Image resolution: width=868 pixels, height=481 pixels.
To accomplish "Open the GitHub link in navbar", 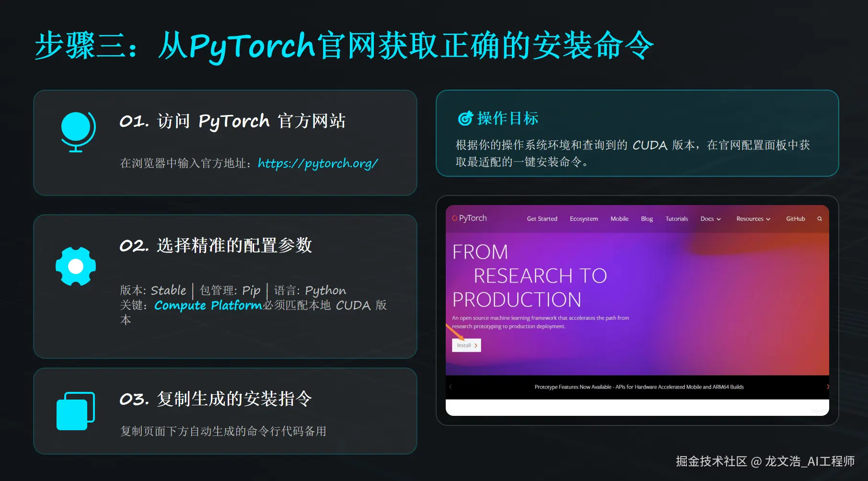I will pyautogui.click(x=796, y=218).
